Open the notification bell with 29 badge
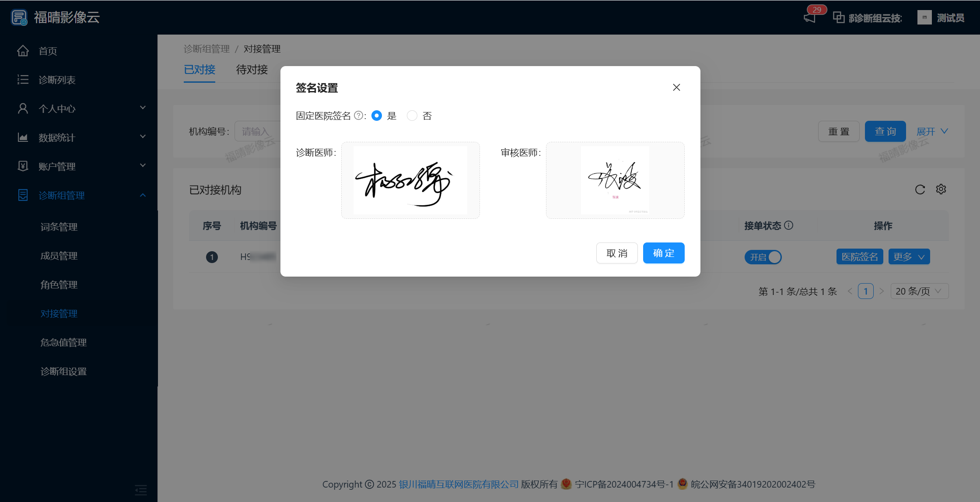The image size is (980, 502). click(810, 18)
